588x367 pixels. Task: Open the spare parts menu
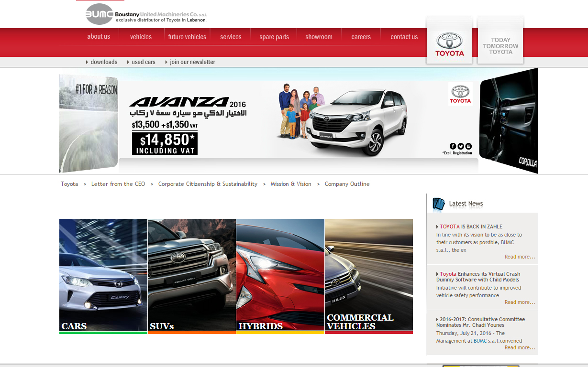tap(274, 37)
